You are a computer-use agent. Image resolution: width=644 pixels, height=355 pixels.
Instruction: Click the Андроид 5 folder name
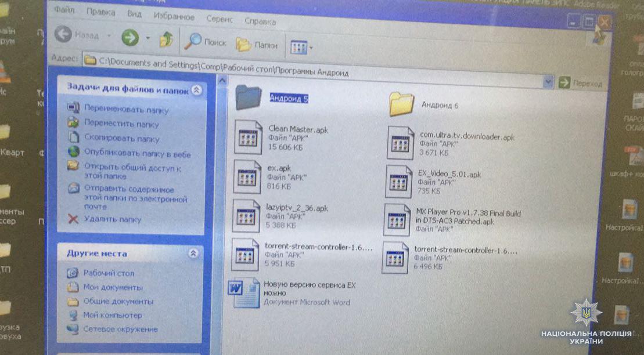click(x=289, y=99)
